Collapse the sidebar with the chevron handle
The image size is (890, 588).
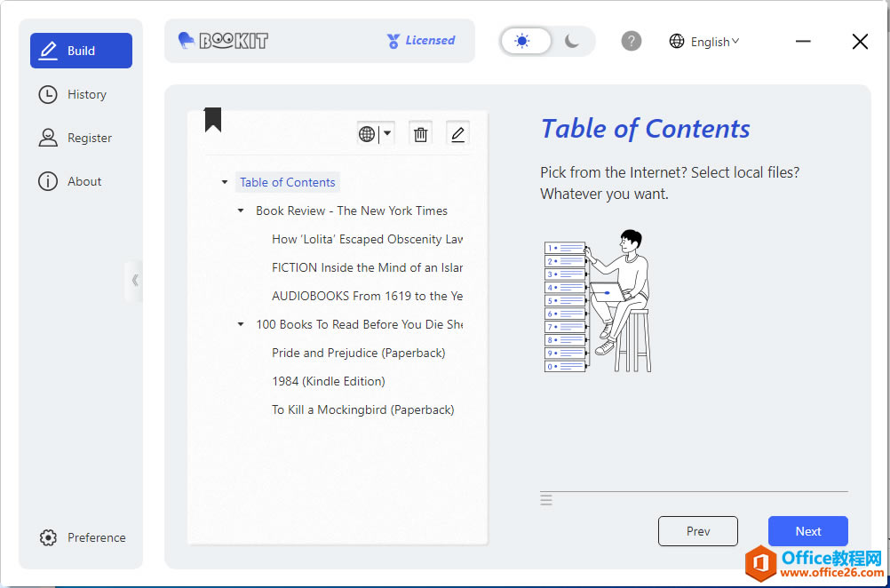134,280
